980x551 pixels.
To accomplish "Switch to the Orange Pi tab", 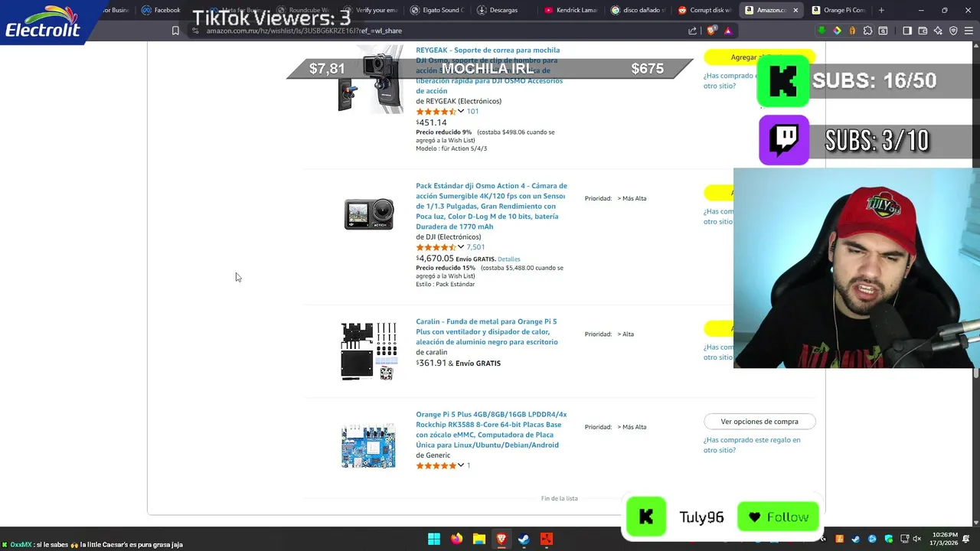I will (838, 10).
